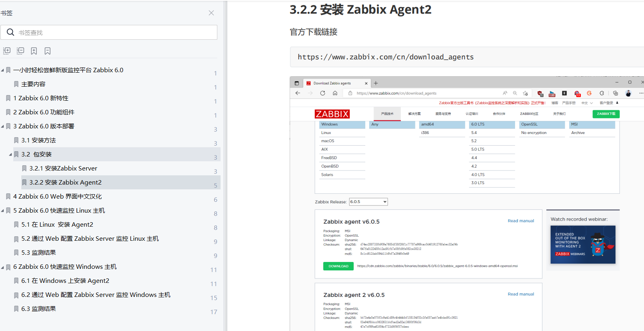Focus the 书签查找 search field
Image resolution: width=644 pixels, height=331 pixels.
[x=109, y=32]
